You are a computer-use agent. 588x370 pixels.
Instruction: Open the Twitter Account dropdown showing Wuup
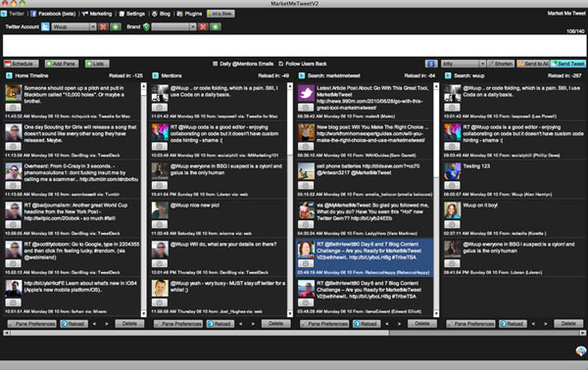pyautogui.click(x=73, y=26)
